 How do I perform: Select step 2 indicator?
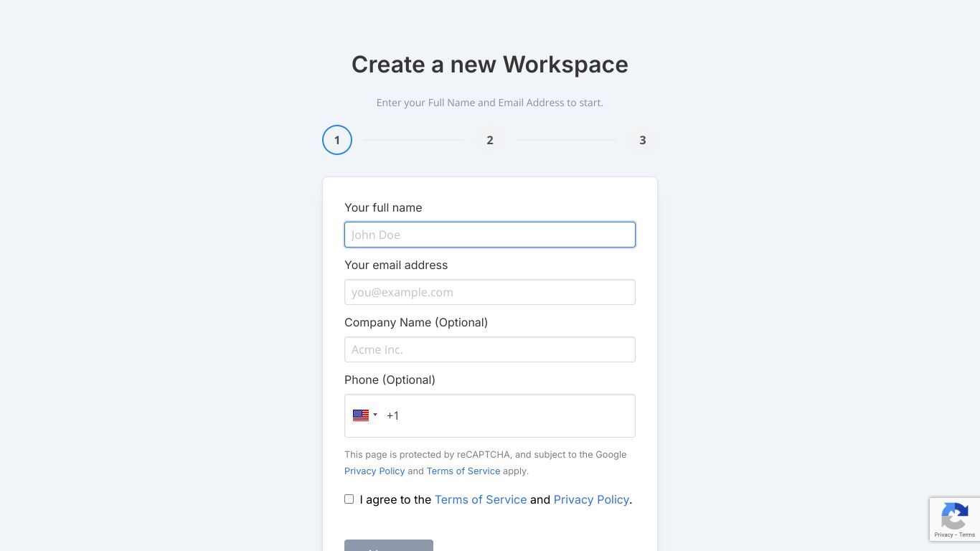point(490,140)
